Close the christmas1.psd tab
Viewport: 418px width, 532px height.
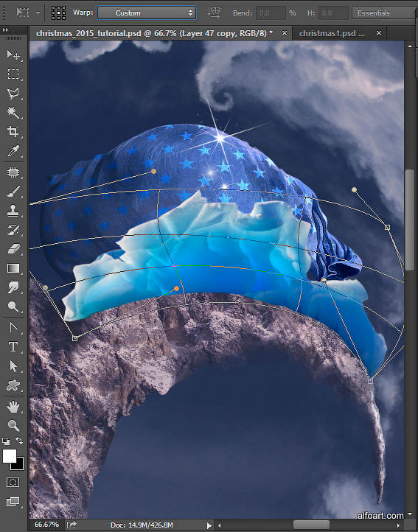click(379, 33)
